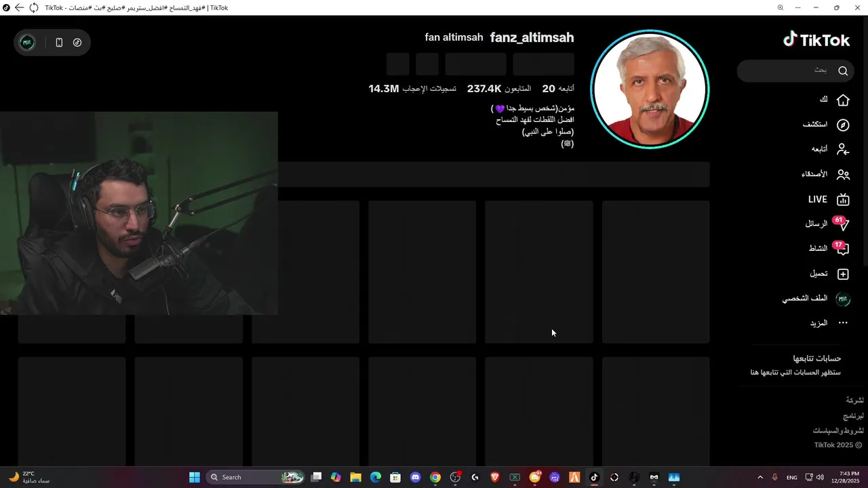The height and width of the screenshot is (488, 868).
Task: Click the volume icon in the system tray
Action: (820, 477)
